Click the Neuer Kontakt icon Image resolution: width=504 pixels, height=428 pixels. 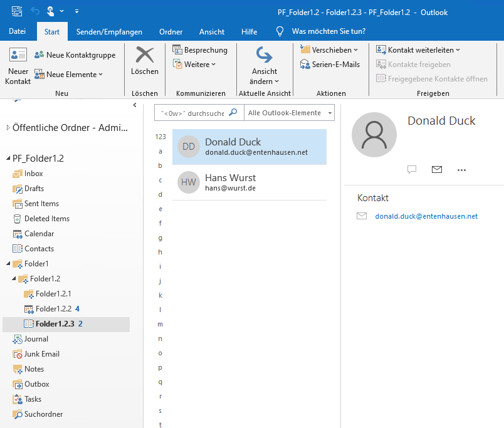pyautogui.click(x=18, y=55)
